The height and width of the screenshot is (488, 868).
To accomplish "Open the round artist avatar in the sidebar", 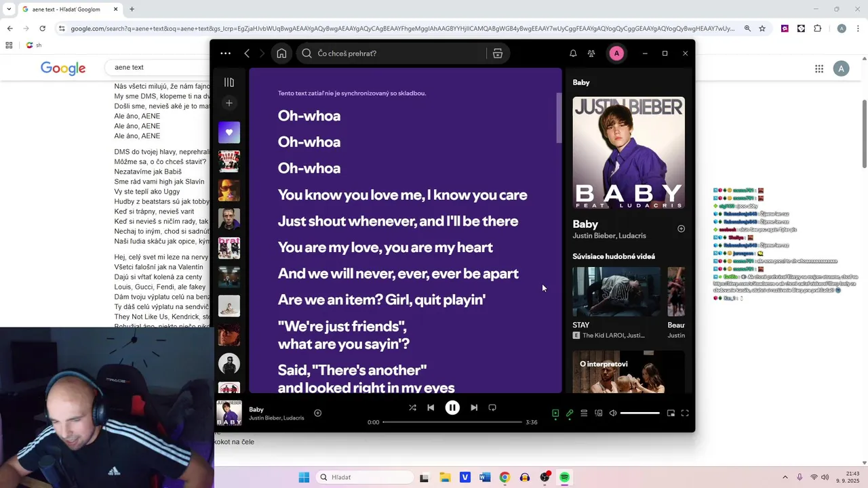I will click(x=229, y=363).
